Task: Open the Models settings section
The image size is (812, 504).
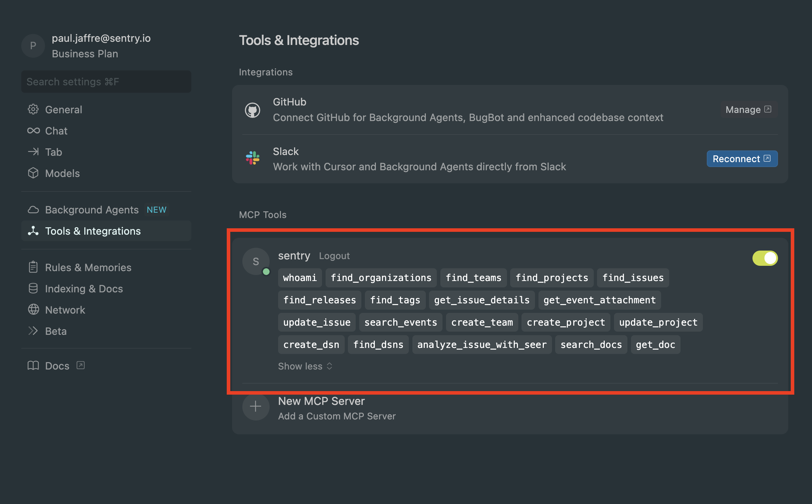Action: (x=106, y=173)
